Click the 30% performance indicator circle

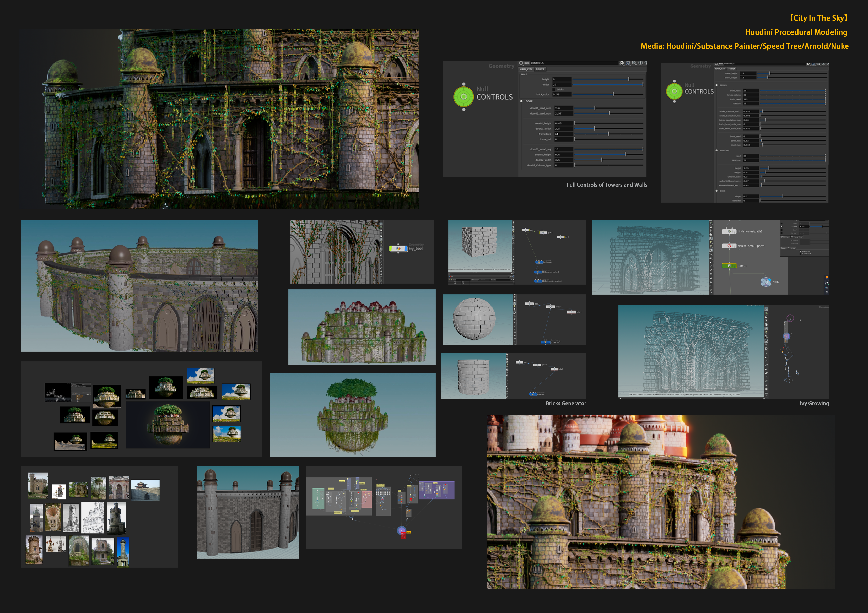826,283
